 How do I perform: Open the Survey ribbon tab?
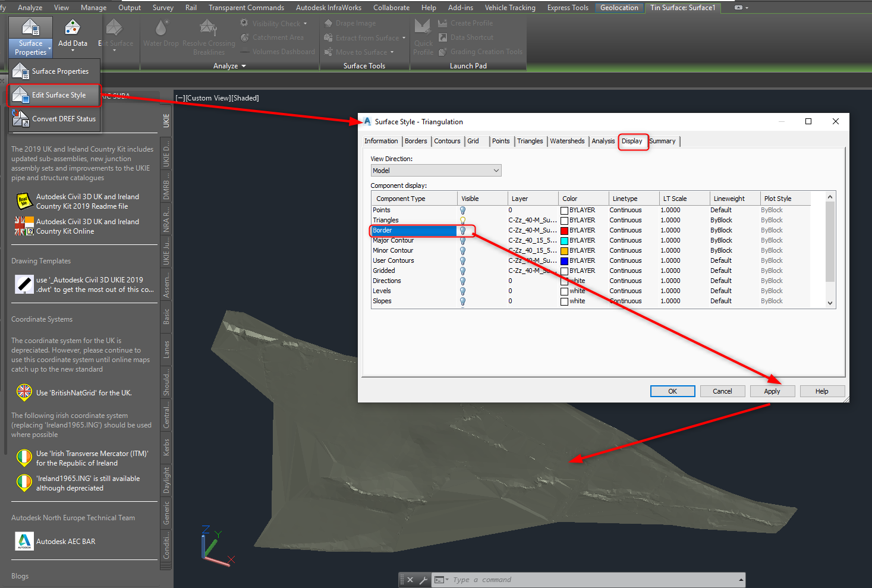(x=163, y=8)
